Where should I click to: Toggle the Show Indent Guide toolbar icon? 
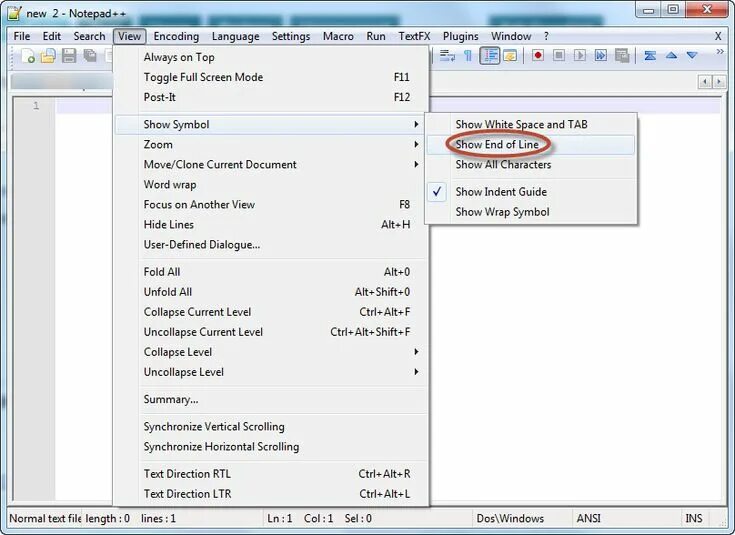489,56
